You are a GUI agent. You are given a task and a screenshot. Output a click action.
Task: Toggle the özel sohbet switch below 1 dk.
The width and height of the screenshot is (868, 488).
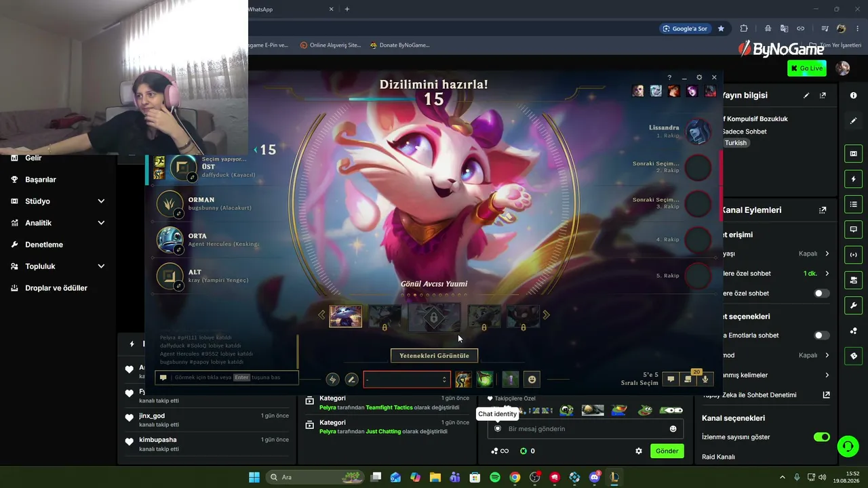coord(822,293)
